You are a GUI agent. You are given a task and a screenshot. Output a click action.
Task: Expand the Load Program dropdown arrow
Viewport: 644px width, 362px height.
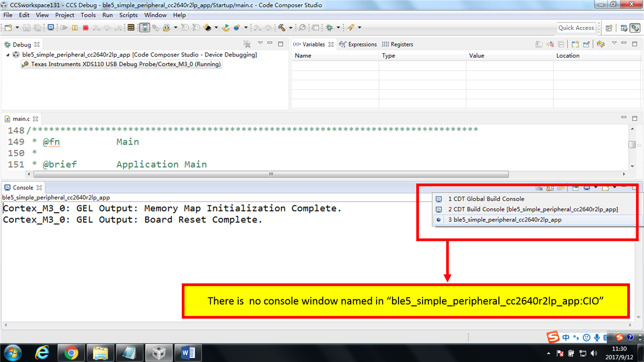point(216,27)
